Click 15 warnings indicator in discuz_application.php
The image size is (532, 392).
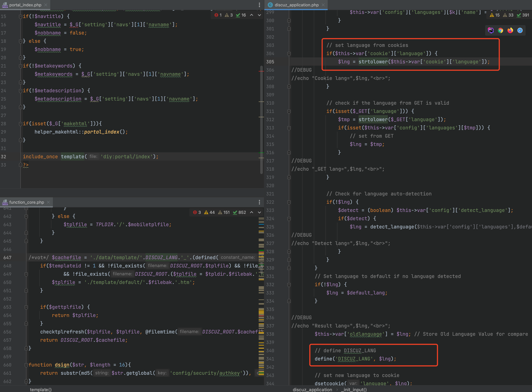[495, 15]
